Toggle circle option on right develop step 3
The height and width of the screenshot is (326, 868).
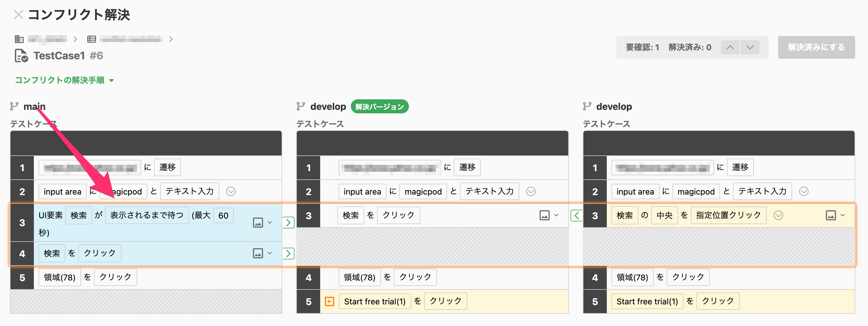tap(778, 215)
